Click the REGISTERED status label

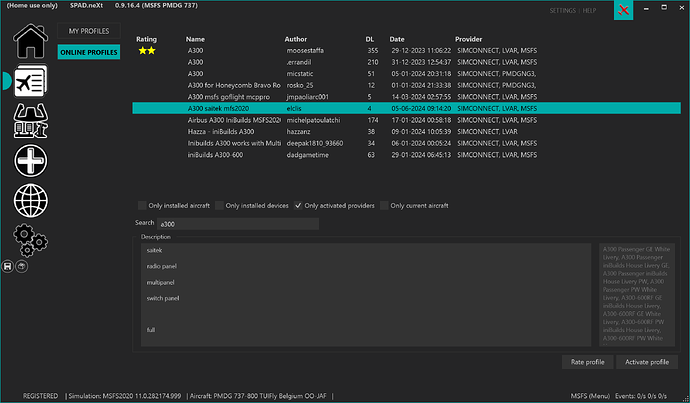pos(40,396)
